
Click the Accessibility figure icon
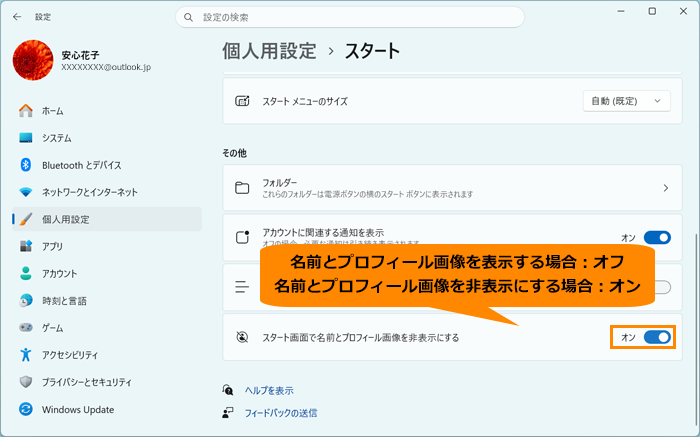[x=26, y=355]
